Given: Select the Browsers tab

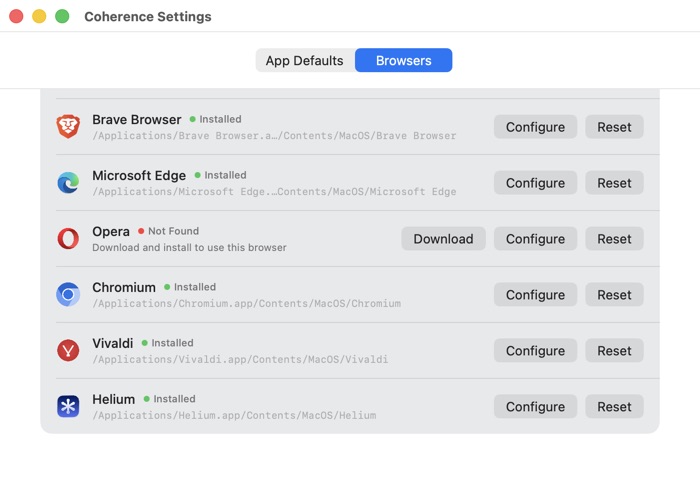Looking at the screenshot, I should tap(404, 60).
